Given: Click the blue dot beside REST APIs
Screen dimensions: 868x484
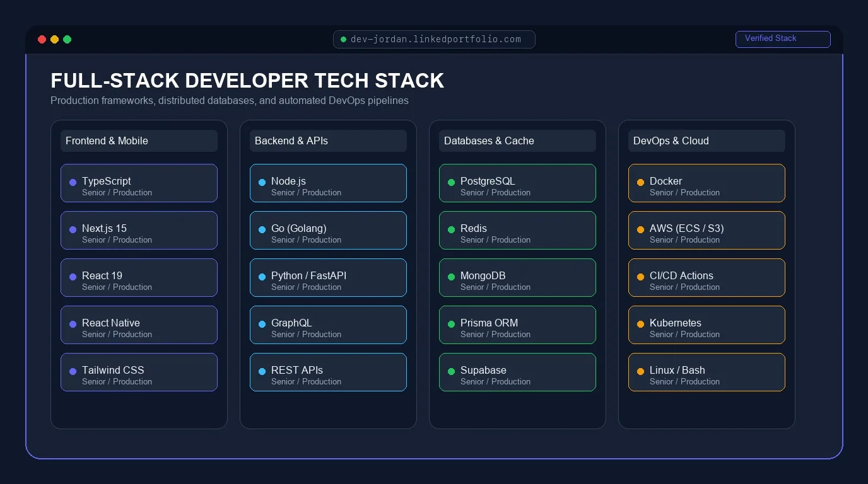Looking at the screenshot, I should [262, 371].
